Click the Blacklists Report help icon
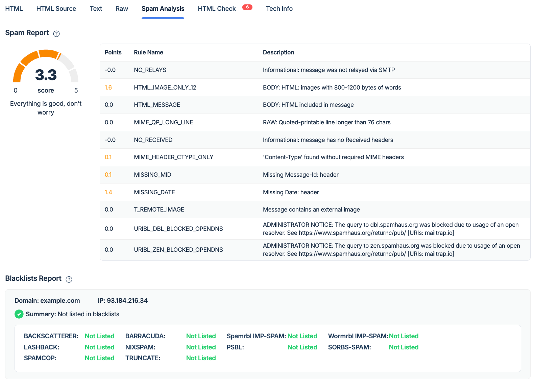The image size is (536, 392). pyautogui.click(x=69, y=279)
